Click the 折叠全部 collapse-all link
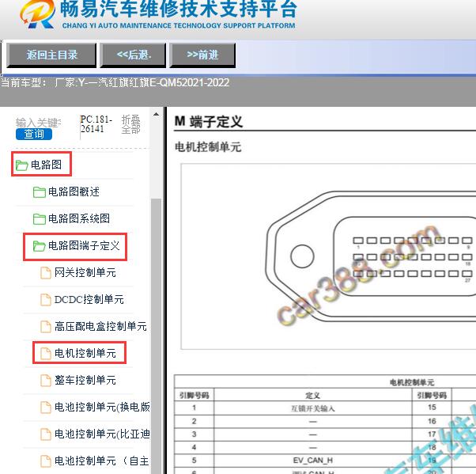476x474 pixels. (130, 124)
